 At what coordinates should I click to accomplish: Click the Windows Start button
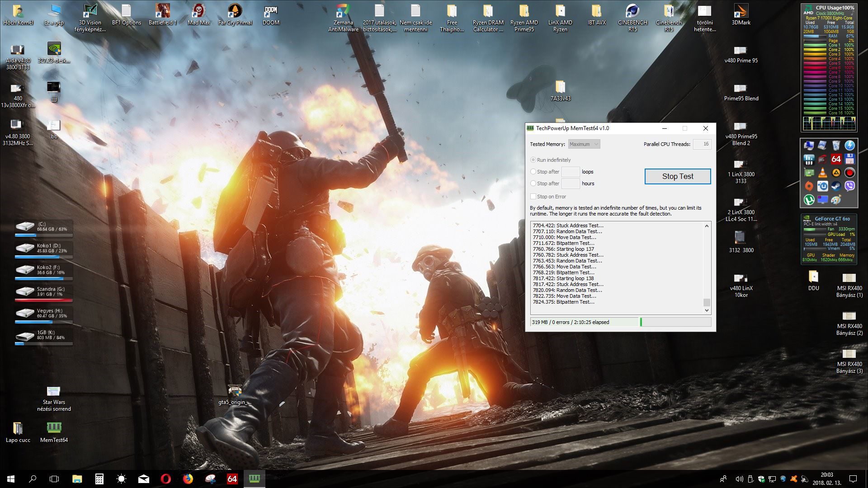click(11, 479)
